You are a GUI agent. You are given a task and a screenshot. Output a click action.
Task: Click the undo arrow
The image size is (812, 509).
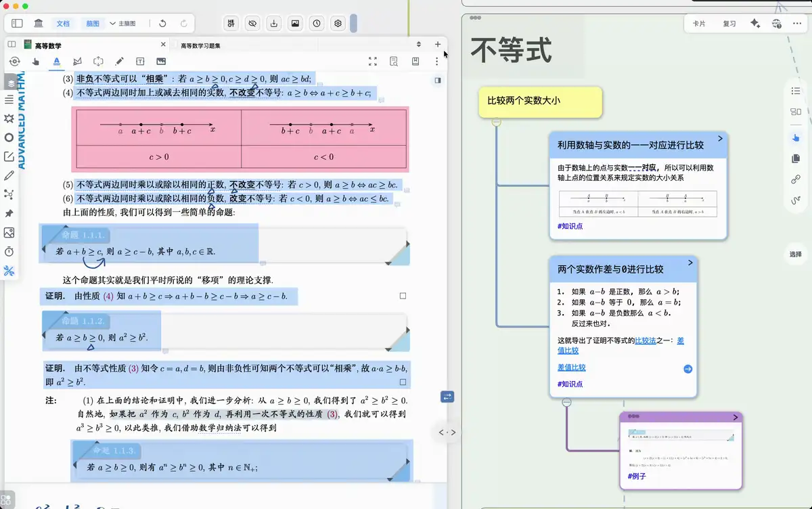click(x=162, y=23)
